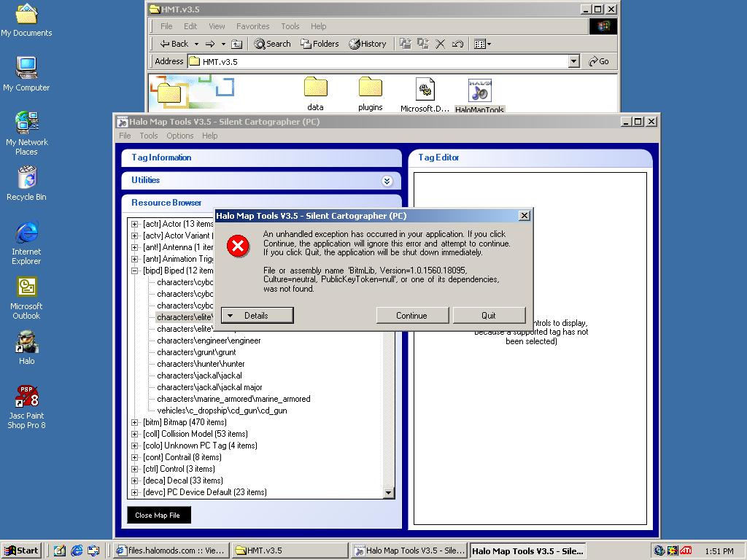
Task: Open the Help menu in Halo Map Tools
Action: click(209, 136)
